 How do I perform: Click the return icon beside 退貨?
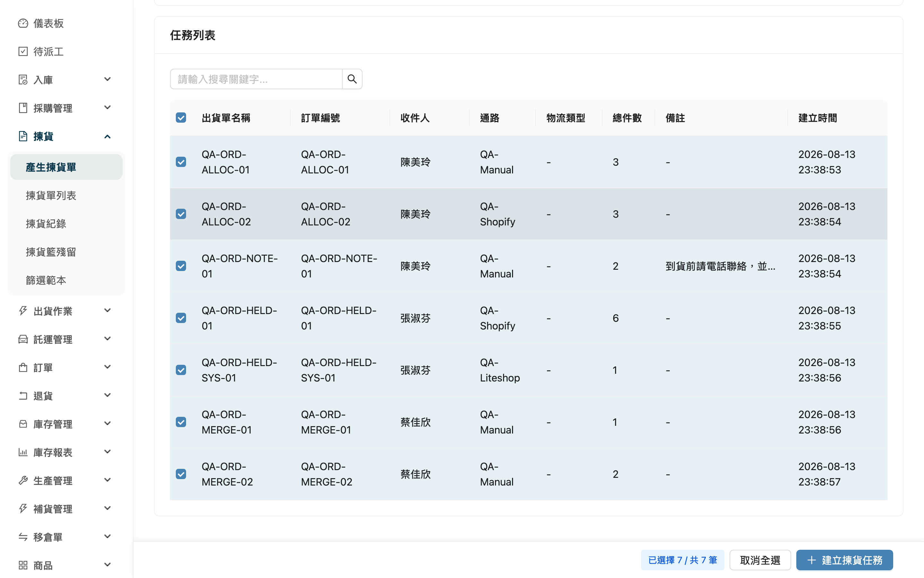click(x=23, y=396)
